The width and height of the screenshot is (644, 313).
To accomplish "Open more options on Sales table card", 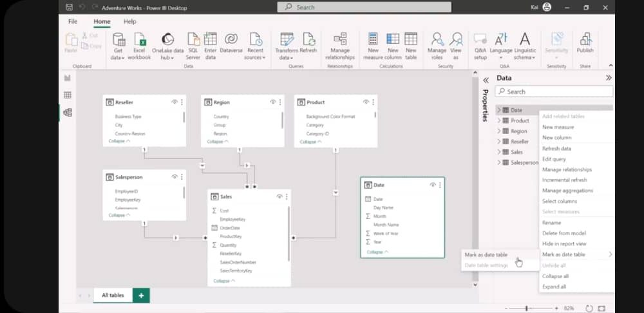I will [x=287, y=196].
